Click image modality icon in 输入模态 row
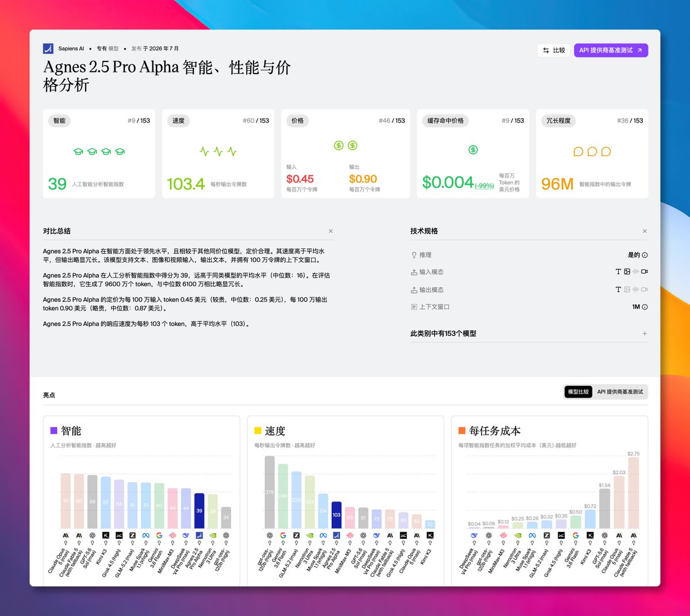This screenshot has width=690, height=616. [627, 271]
